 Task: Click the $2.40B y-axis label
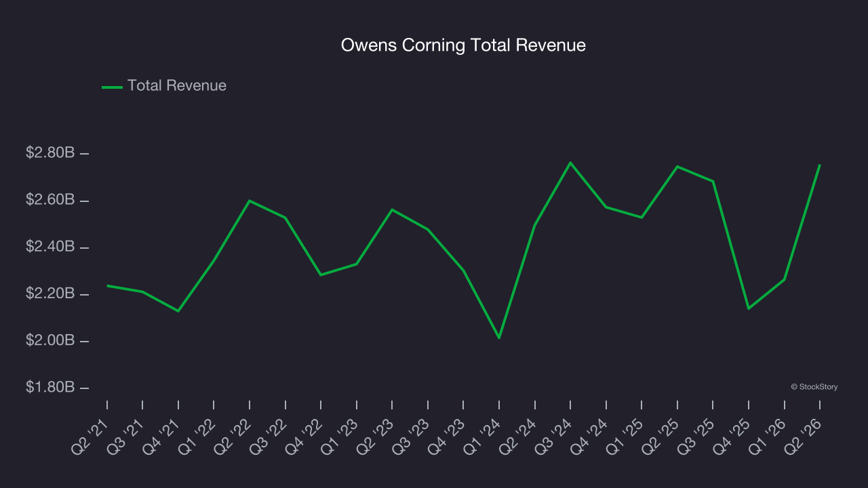click(x=50, y=247)
